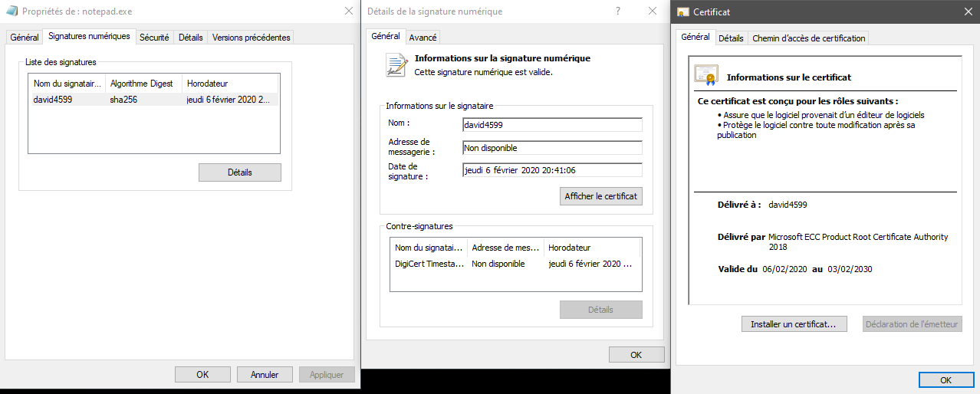Click Déclaration de l'émetteur button
Image resolution: width=980 pixels, height=394 pixels.
[912, 324]
